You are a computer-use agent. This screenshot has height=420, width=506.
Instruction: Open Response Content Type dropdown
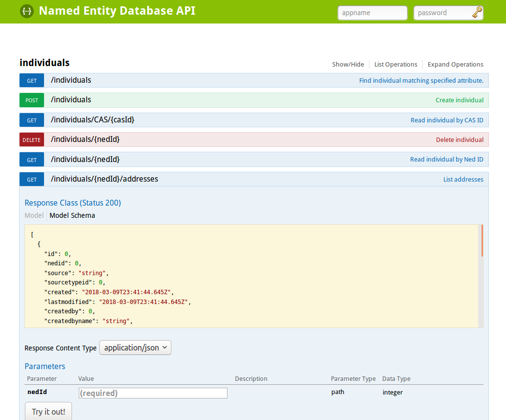(135, 348)
